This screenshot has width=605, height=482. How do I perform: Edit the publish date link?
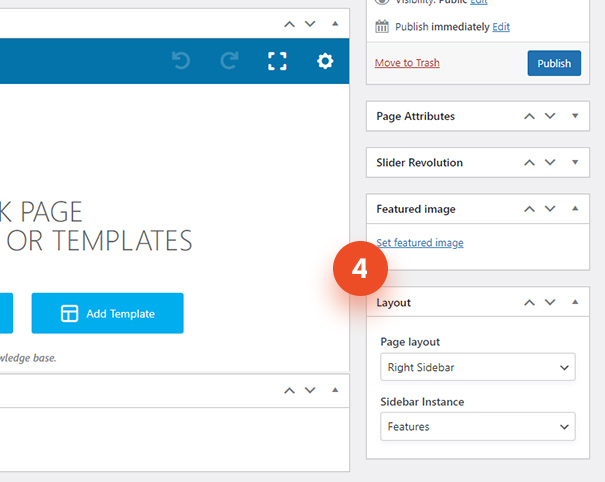tap(501, 27)
